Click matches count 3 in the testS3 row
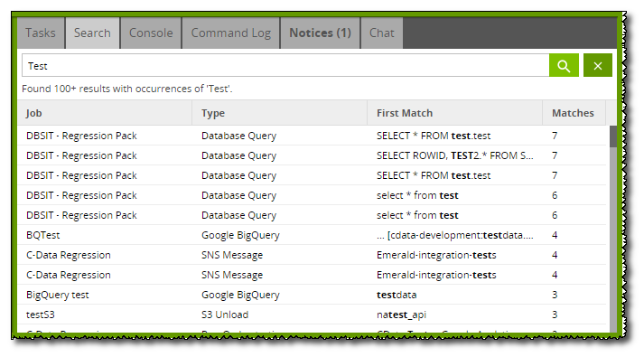 [555, 315]
